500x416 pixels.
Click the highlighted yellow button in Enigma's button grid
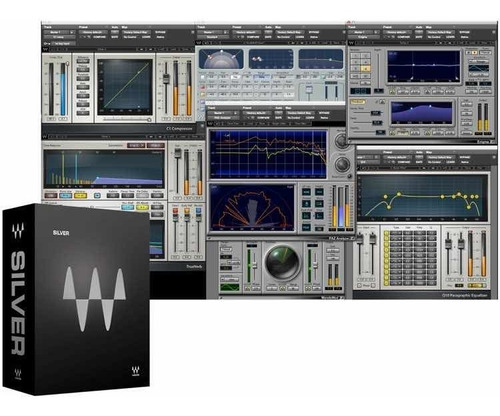(366, 69)
